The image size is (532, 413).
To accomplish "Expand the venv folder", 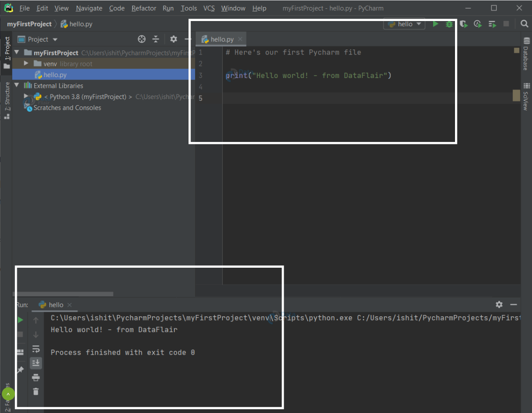I will pos(26,63).
